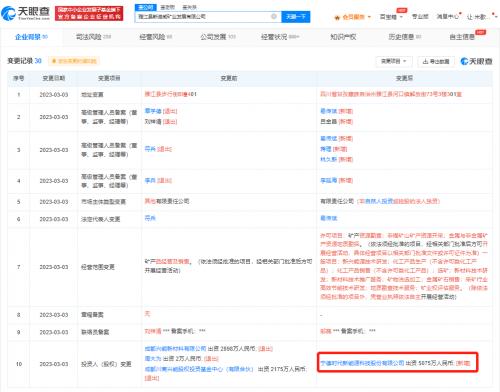
Task: Click the investment fund with 2175万 contribution
Action: point(199,369)
